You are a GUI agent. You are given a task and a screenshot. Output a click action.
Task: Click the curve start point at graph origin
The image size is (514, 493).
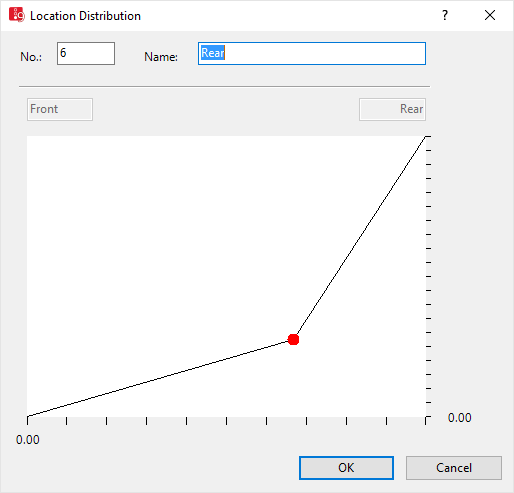tap(28, 416)
